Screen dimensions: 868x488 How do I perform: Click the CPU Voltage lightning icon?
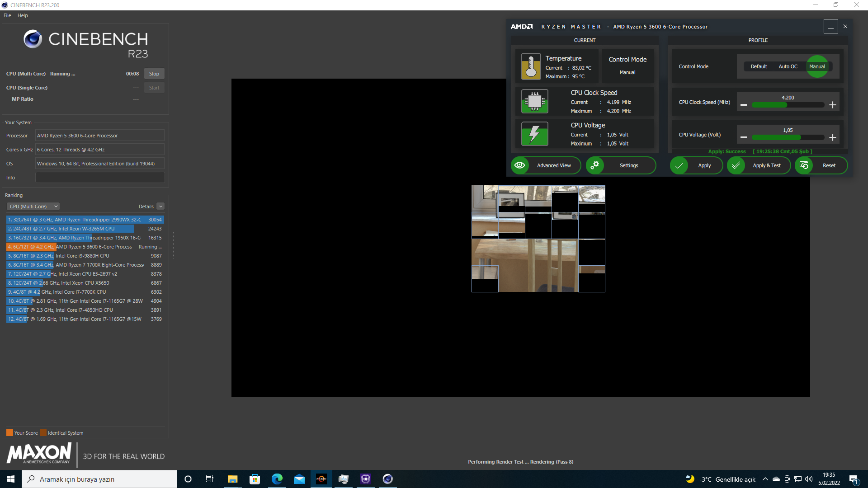[x=535, y=134]
